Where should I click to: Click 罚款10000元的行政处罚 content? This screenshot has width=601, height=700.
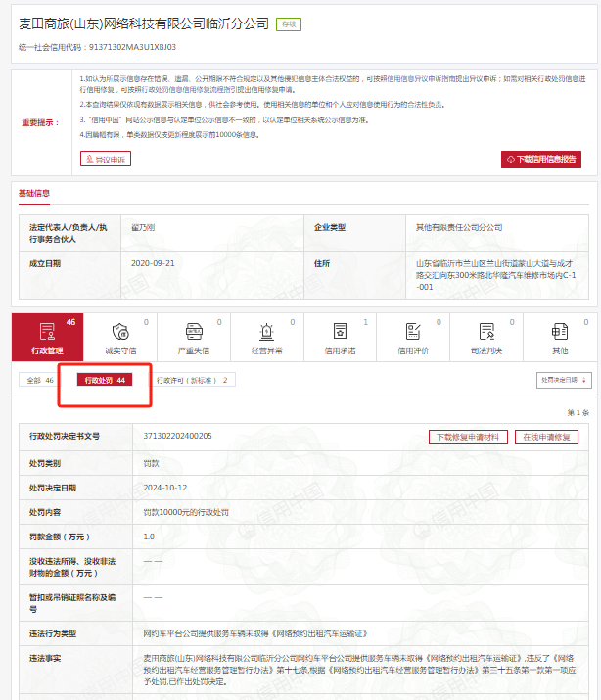[x=186, y=512]
